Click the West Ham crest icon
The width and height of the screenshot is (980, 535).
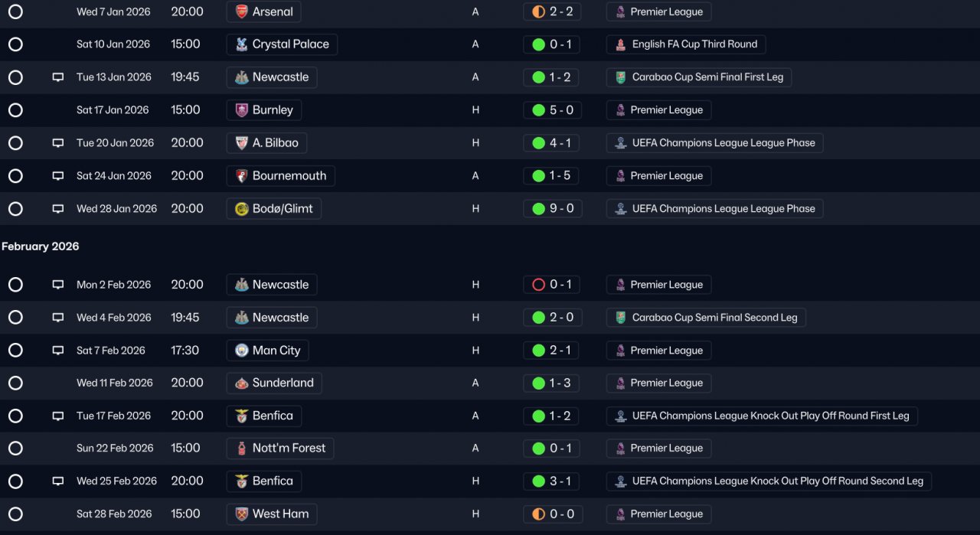point(241,514)
